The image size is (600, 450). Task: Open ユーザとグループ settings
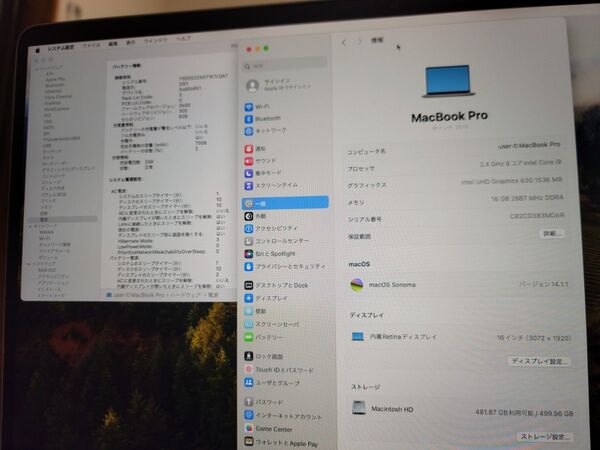pos(272,383)
